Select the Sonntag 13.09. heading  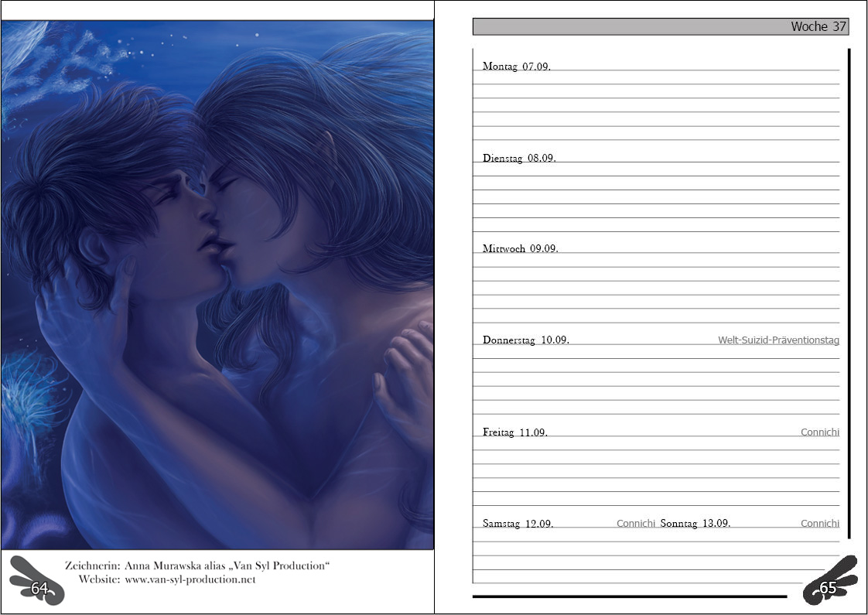pos(695,523)
